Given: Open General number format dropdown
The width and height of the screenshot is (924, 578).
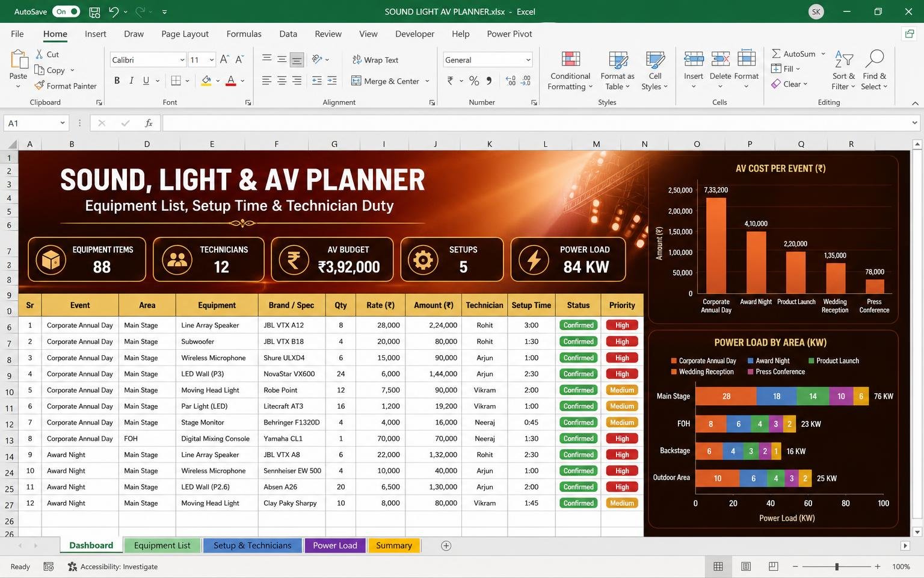Looking at the screenshot, I should click(528, 60).
